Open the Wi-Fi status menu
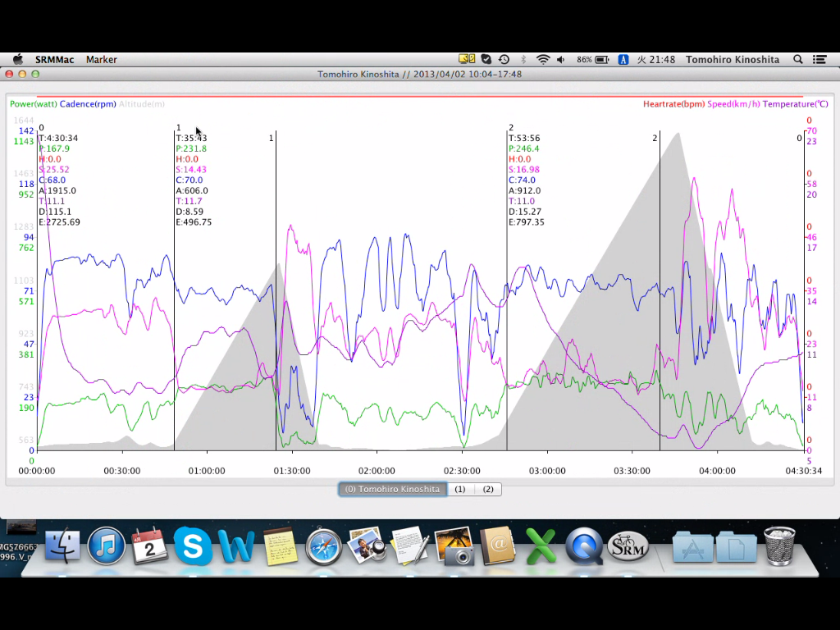This screenshot has height=630, width=840. [x=542, y=60]
